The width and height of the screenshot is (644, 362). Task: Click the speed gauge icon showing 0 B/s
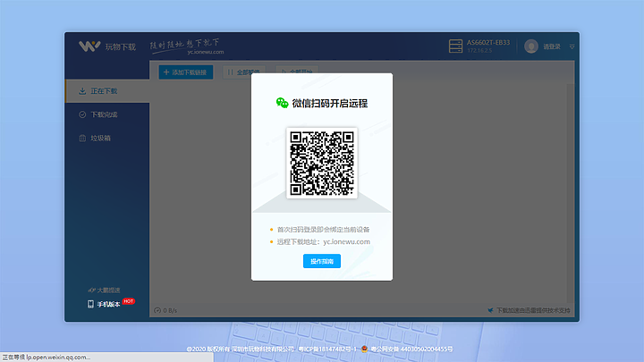tap(157, 310)
